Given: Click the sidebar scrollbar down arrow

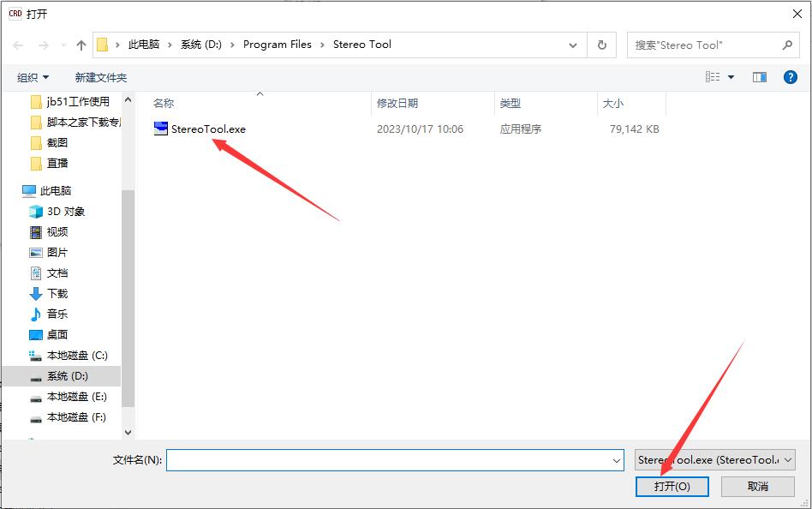Looking at the screenshot, I should (128, 432).
